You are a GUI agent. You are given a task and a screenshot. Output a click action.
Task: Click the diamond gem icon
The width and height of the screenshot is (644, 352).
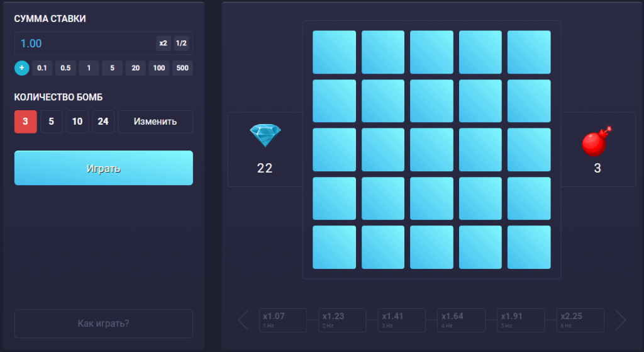coord(265,135)
